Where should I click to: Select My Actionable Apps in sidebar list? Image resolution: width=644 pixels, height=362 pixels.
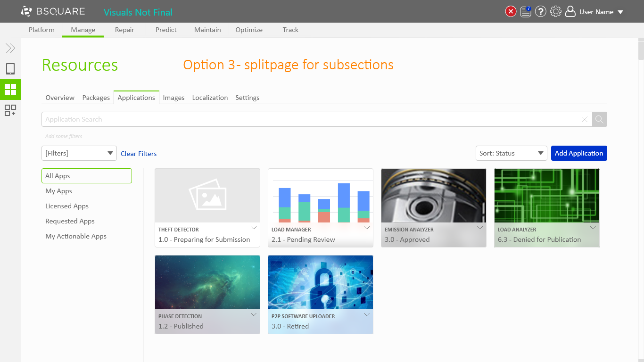click(76, 236)
